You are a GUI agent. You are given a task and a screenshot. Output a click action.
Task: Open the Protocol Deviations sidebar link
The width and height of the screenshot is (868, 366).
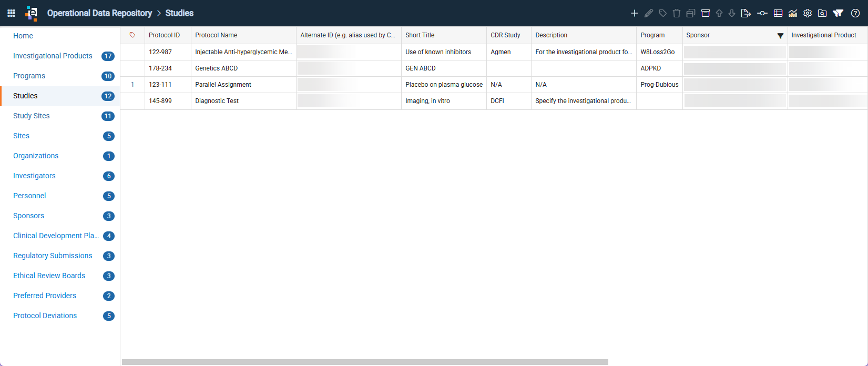[45, 316]
